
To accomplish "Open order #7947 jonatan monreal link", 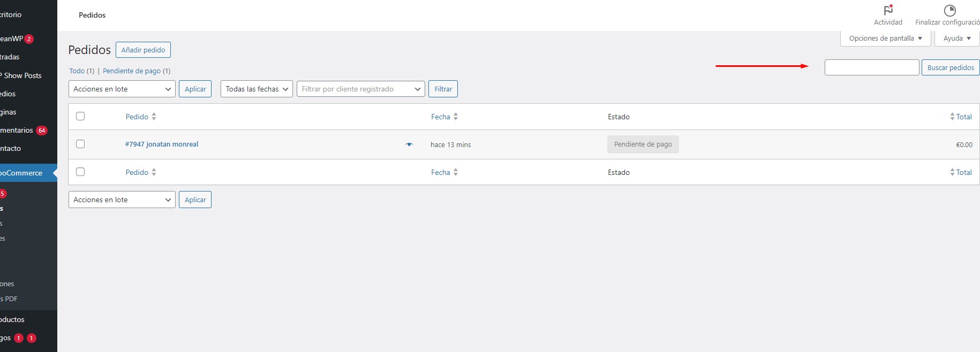I will [162, 144].
